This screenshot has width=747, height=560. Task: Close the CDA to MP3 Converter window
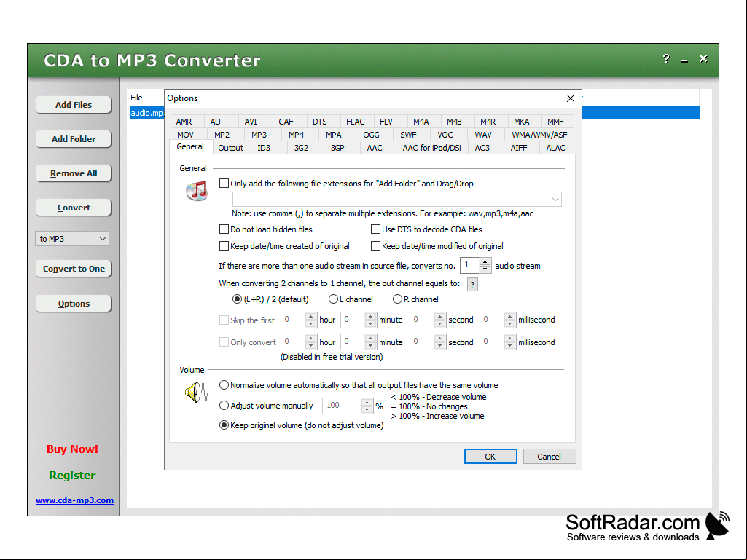[703, 58]
